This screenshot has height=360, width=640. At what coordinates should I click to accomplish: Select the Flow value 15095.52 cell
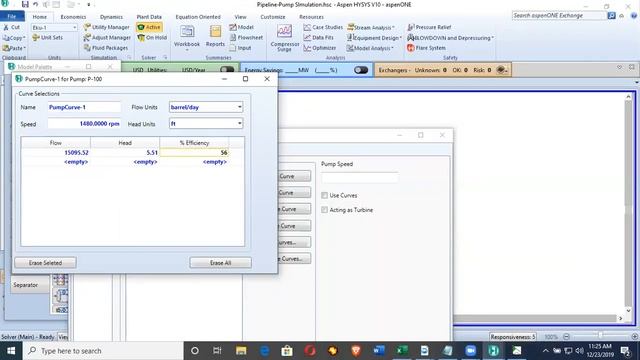(x=56, y=152)
